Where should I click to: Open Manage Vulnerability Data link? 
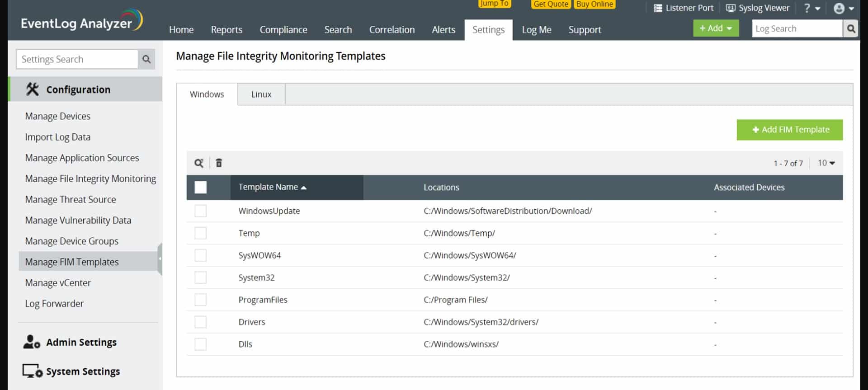point(78,220)
